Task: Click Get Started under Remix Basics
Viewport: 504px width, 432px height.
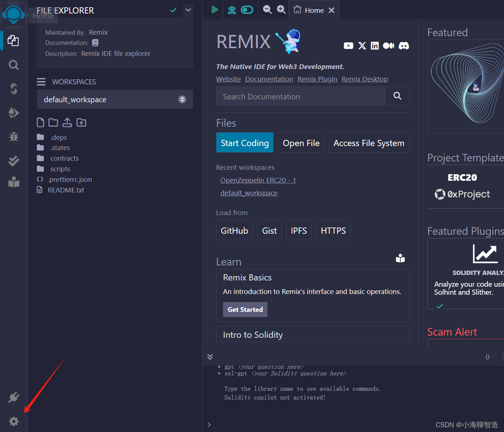Action: tap(245, 309)
